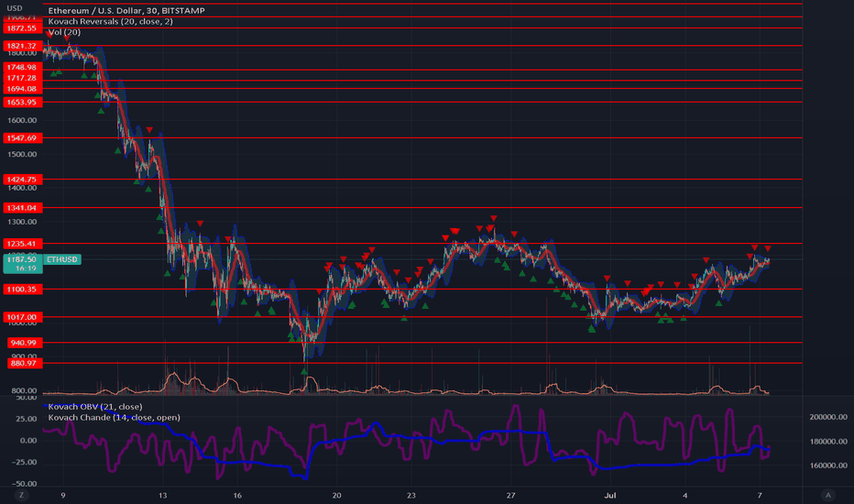Click the 1500.00 price axis value
Viewport: 854px width, 504px height.
coord(22,154)
